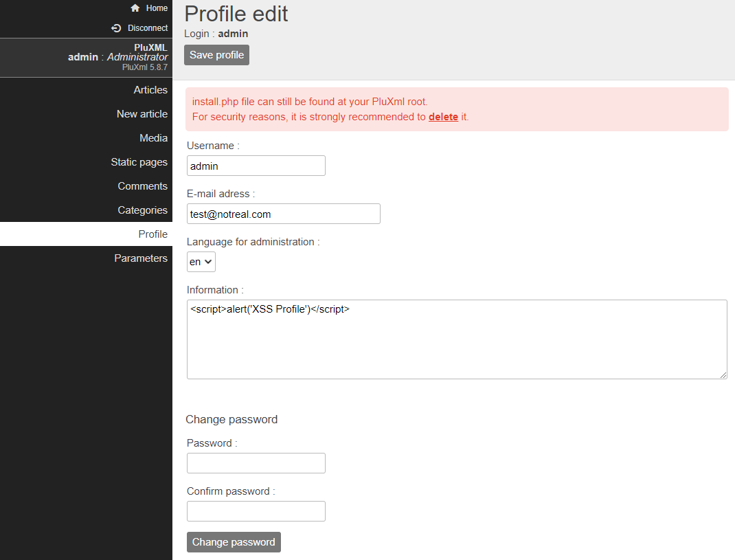Navigate to Static pages
Image resolution: width=735 pixels, height=560 pixels.
(x=139, y=162)
